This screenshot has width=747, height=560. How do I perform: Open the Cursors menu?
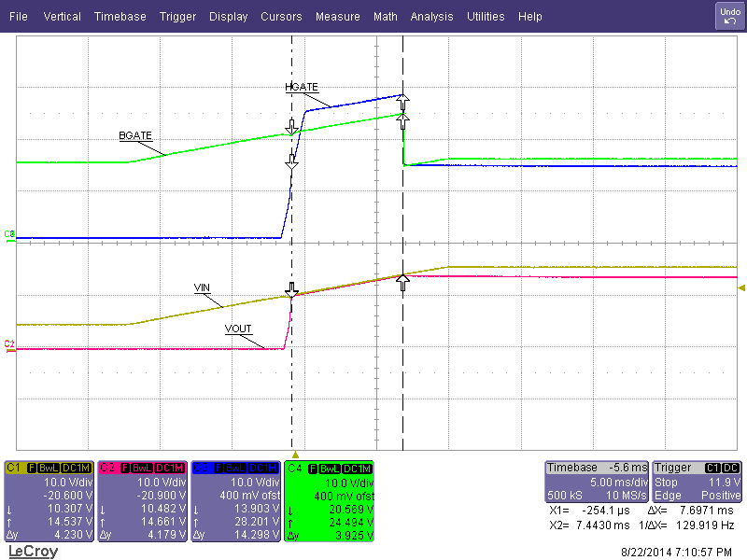tap(281, 16)
